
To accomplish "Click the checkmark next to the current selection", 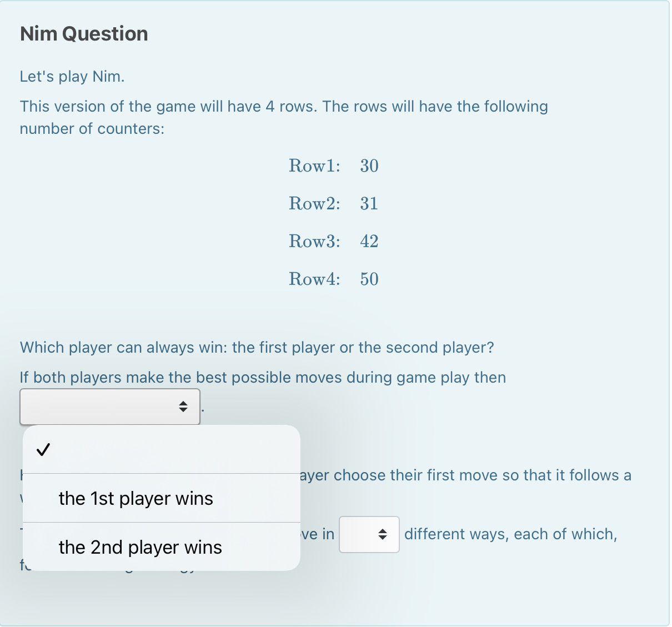I will (x=43, y=450).
